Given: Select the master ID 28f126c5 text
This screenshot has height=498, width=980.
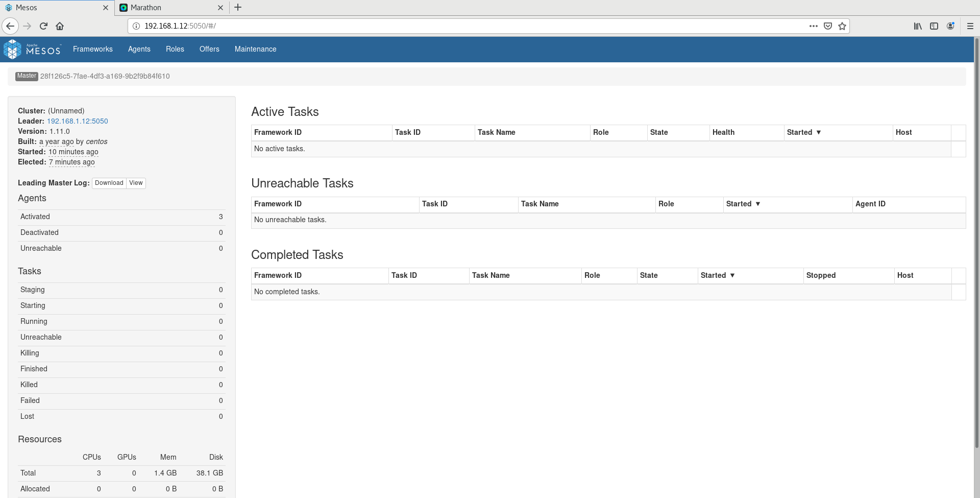Looking at the screenshot, I should point(105,76).
